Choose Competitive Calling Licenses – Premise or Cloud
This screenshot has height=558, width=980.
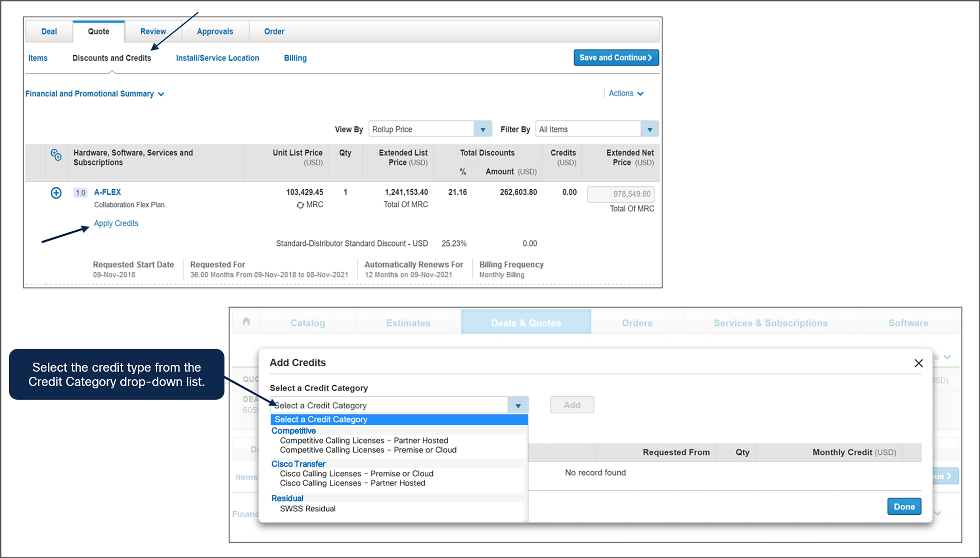tap(368, 450)
